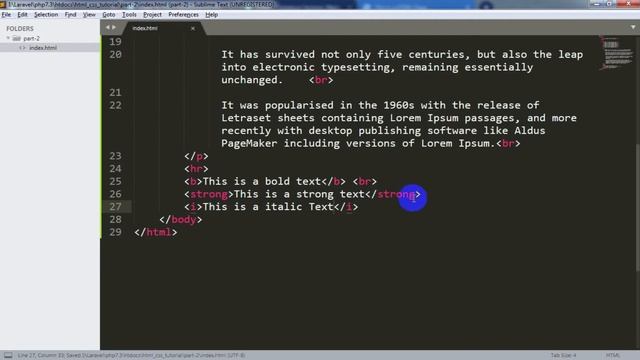Collapse the part-2 folder

tap(8, 38)
